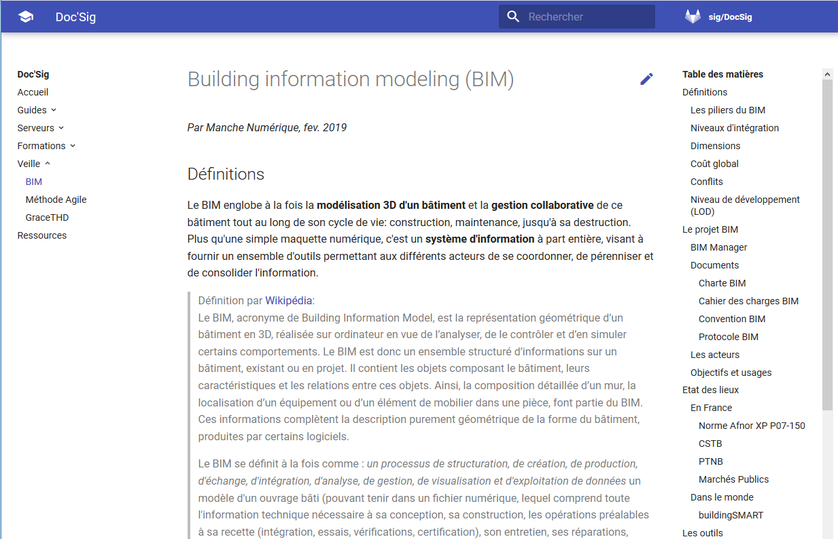Expand the Guides navigation section
Screen dimensions: 838x539
[37, 110]
